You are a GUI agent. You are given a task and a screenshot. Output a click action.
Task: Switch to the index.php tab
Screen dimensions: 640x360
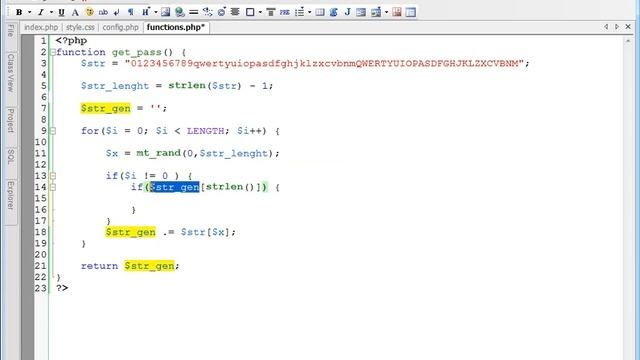[41, 27]
